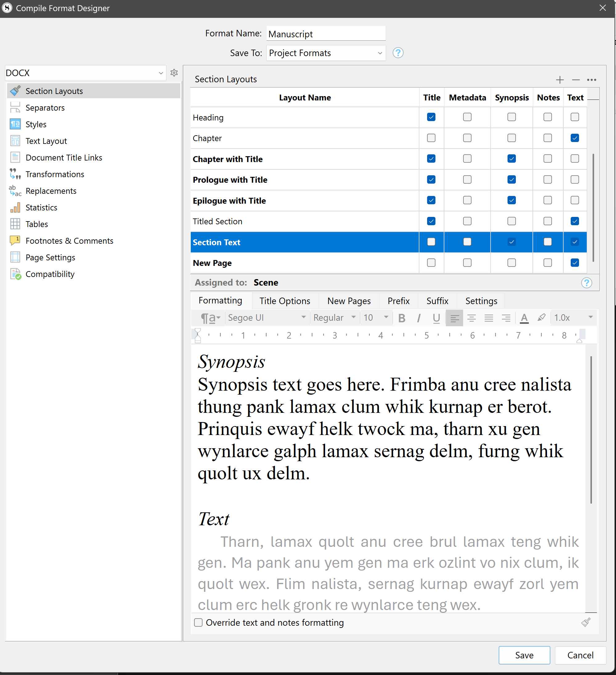This screenshot has width=616, height=675.
Task: Click the Cancel button
Action: coord(580,655)
